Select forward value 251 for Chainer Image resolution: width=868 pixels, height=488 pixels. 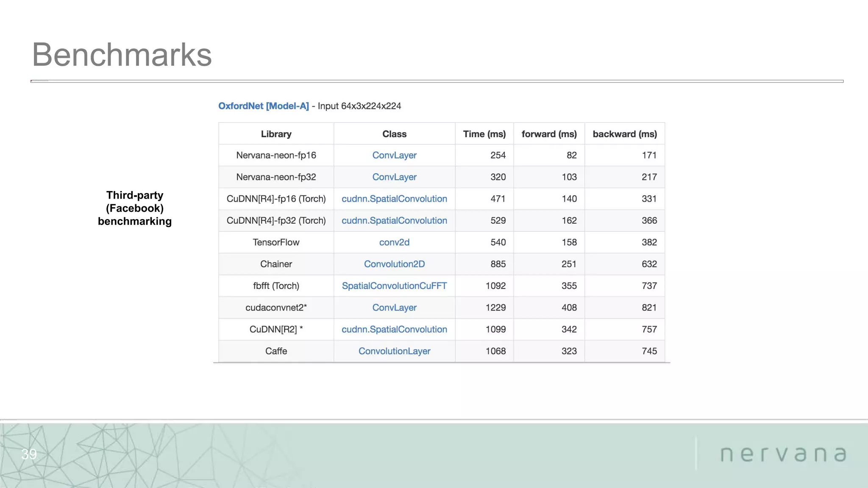(569, 264)
